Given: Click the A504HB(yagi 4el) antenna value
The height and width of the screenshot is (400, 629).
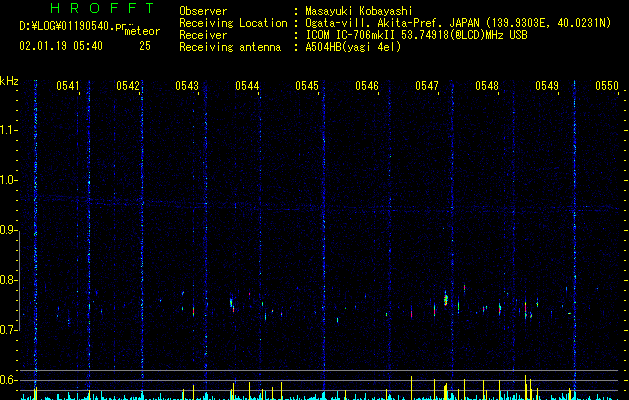Looking at the screenshot, I should (x=353, y=47).
